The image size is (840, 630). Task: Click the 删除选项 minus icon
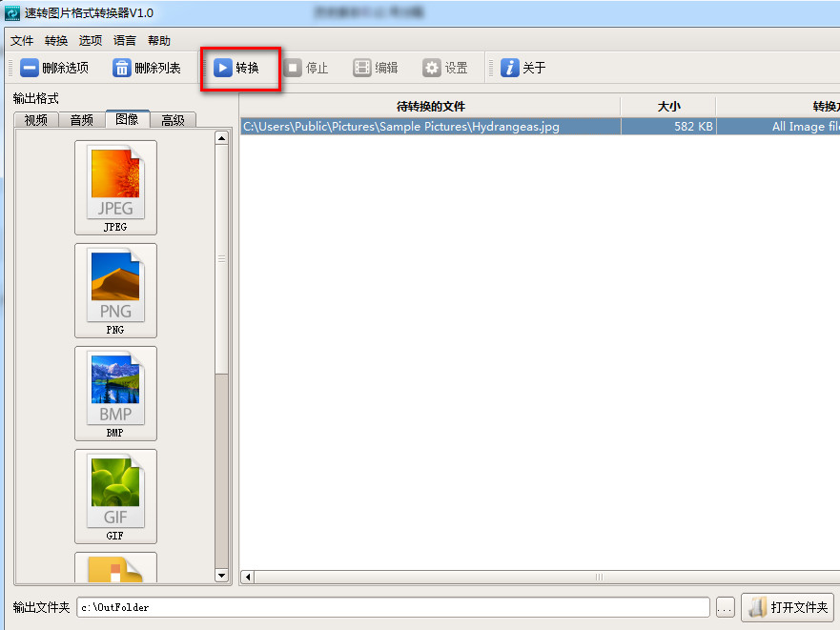click(x=30, y=68)
